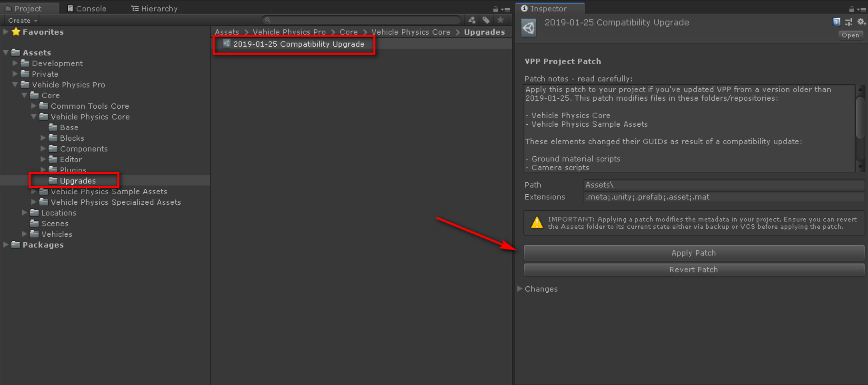Screen dimensions: 868x385
Task: Expand Vehicle Physics Sample Assets folder arrow
Action: tap(34, 191)
